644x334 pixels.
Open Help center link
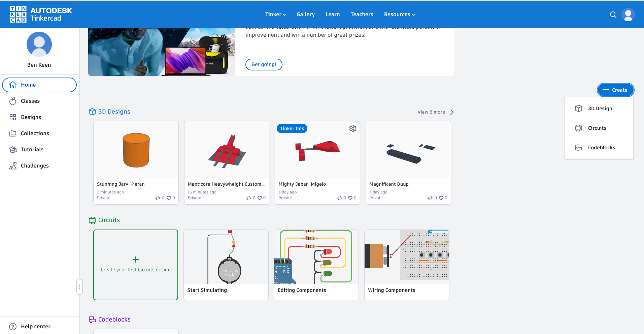pos(35,327)
